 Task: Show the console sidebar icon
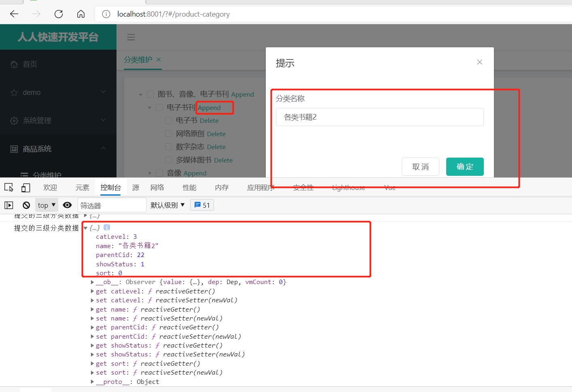[9, 205]
